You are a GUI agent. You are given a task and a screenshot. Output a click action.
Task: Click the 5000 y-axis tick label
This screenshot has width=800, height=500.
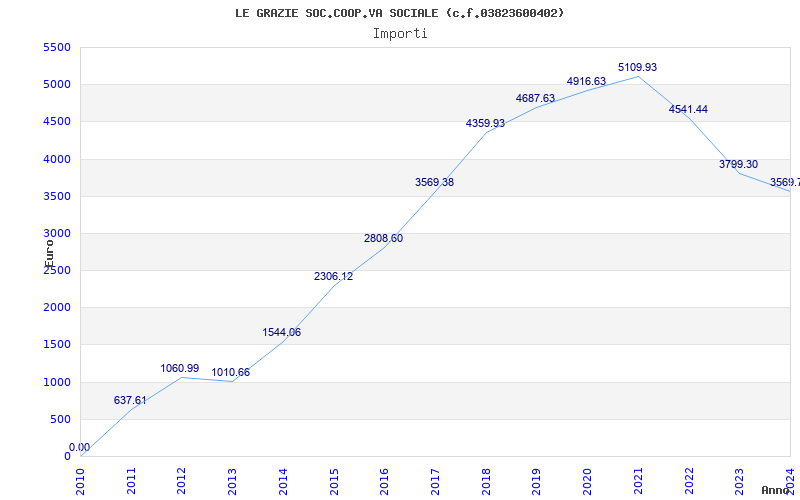pyautogui.click(x=57, y=85)
